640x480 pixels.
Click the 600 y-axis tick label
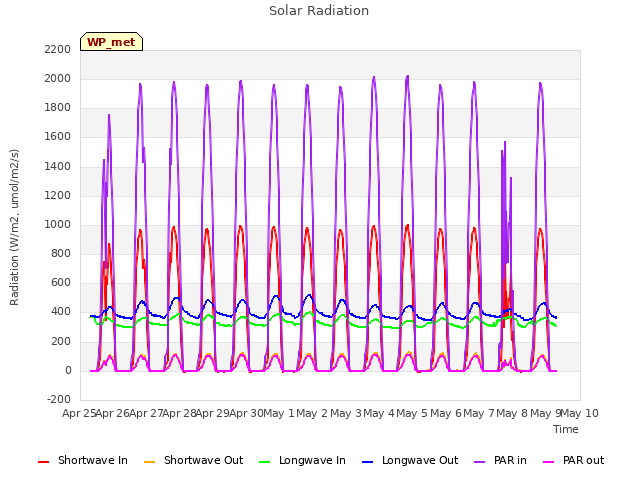[x=61, y=282]
